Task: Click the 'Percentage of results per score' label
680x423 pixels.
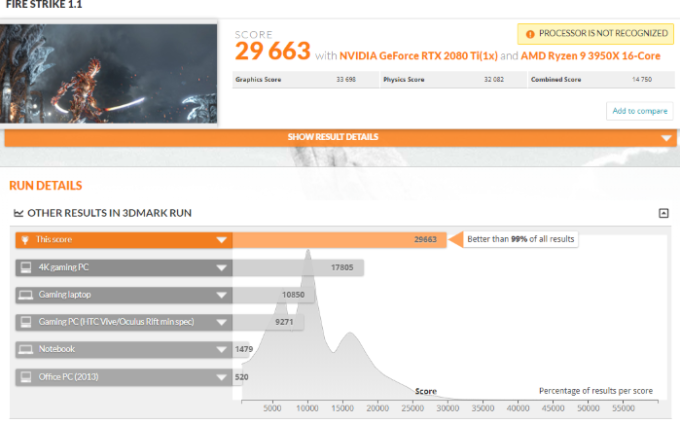Action: 595,390
